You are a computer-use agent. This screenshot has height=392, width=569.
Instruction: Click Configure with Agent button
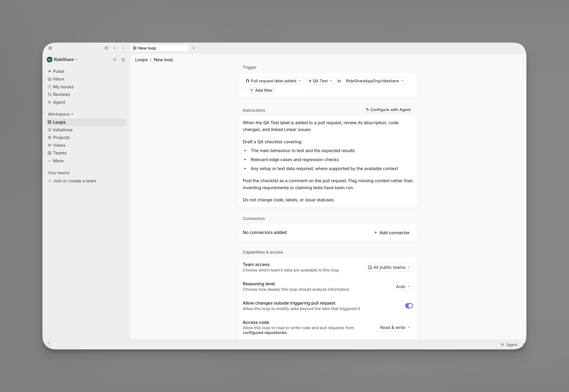coord(388,110)
